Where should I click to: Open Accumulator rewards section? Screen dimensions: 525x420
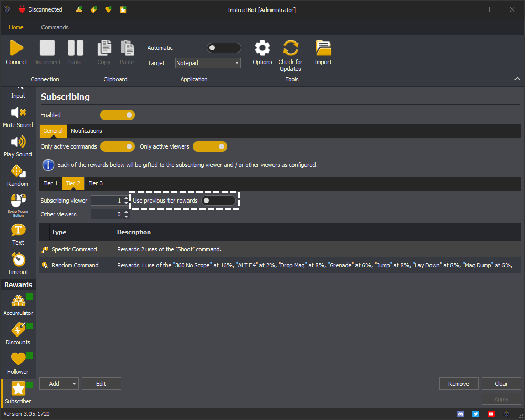18,305
